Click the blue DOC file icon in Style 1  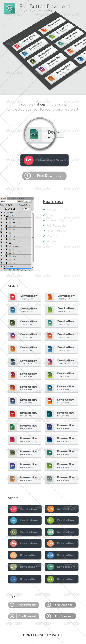pyautogui.click(x=13, y=310)
